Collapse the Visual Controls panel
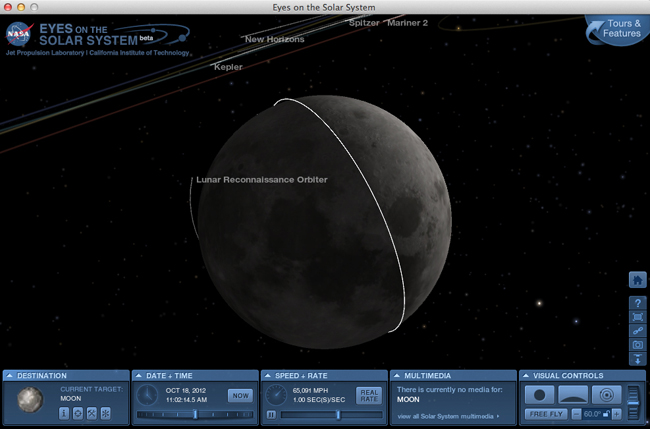Image resolution: width=650 pixels, height=429 pixels. [526, 376]
